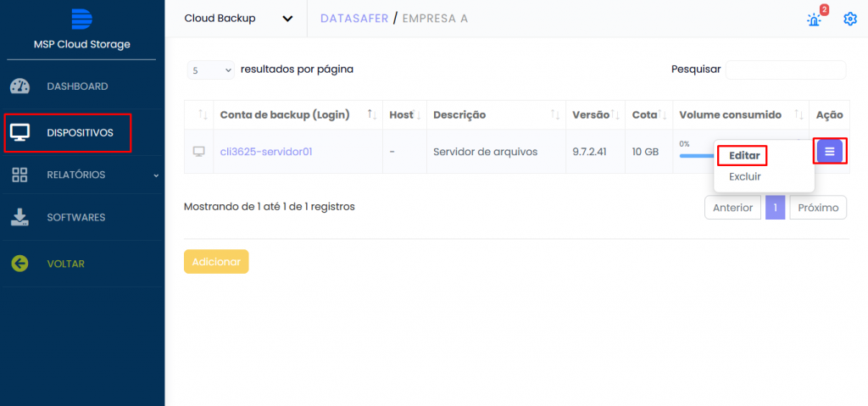Image resolution: width=868 pixels, height=406 pixels.
Task: Choose Excluir from the action menu
Action: click(744, 177)
